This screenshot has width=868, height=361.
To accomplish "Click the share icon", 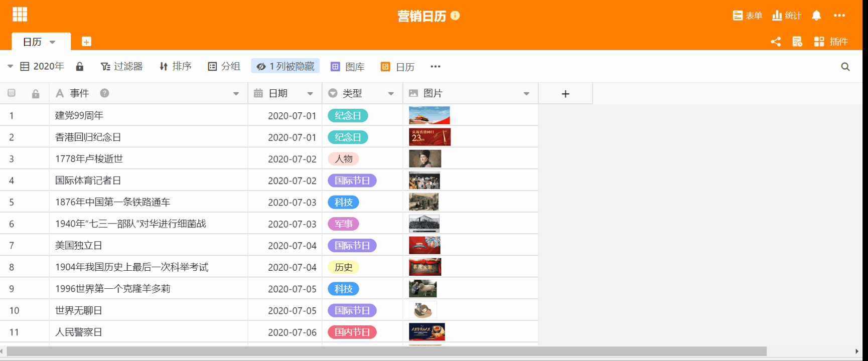I will pos(776,42).
